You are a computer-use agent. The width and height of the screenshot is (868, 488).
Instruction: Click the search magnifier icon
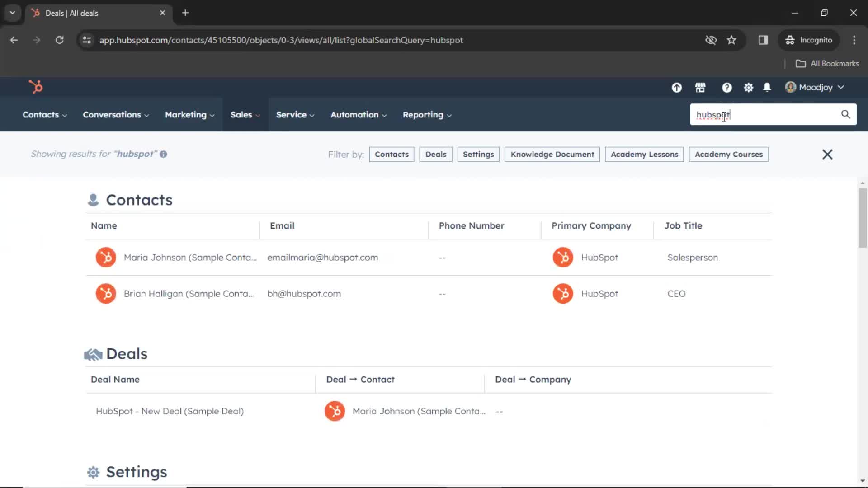click(845, 114)
